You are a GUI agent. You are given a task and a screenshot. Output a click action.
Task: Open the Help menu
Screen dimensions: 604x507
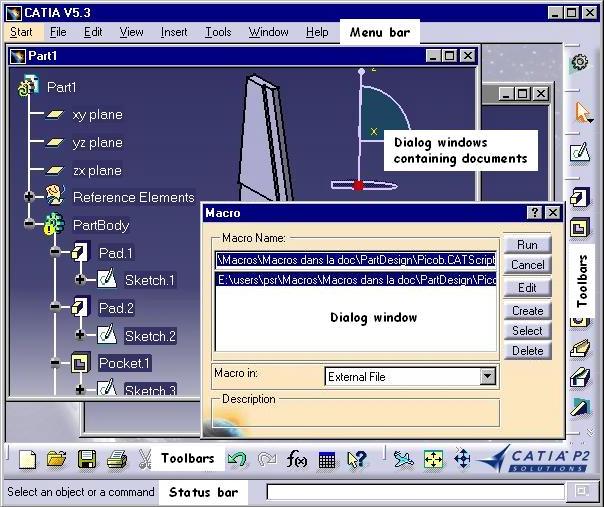317,32
